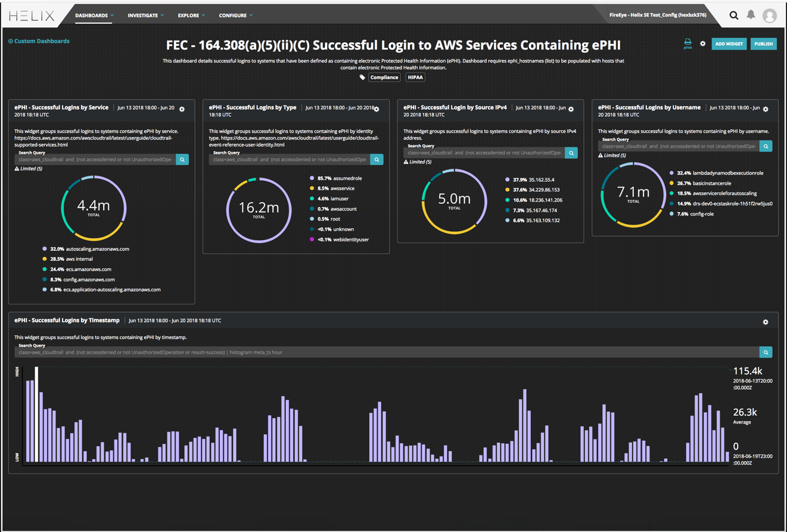Click the Add Widget button
The image size is (787, 532).
[729, 44]
